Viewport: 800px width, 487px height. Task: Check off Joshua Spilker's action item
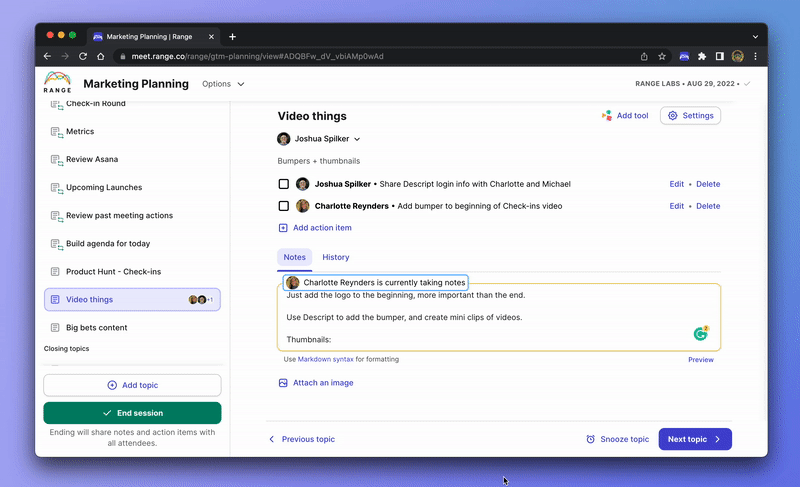pyautogui.click(x=284, y=184)
